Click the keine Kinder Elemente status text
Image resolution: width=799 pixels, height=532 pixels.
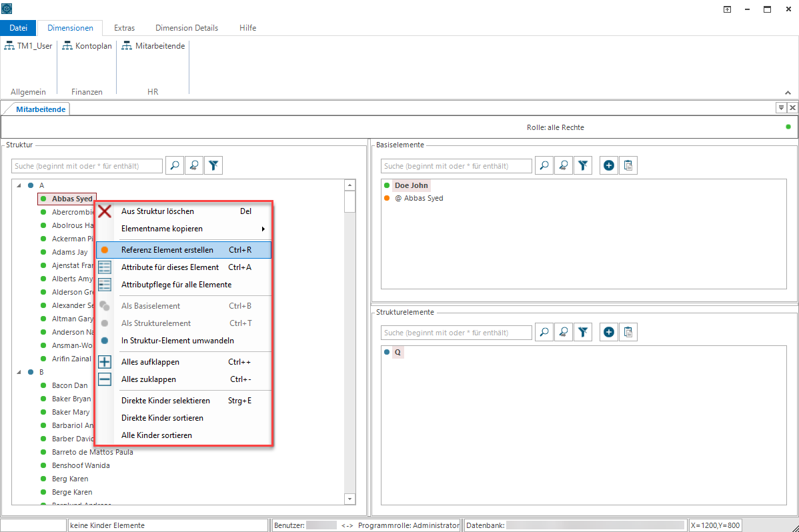point(107,525)
